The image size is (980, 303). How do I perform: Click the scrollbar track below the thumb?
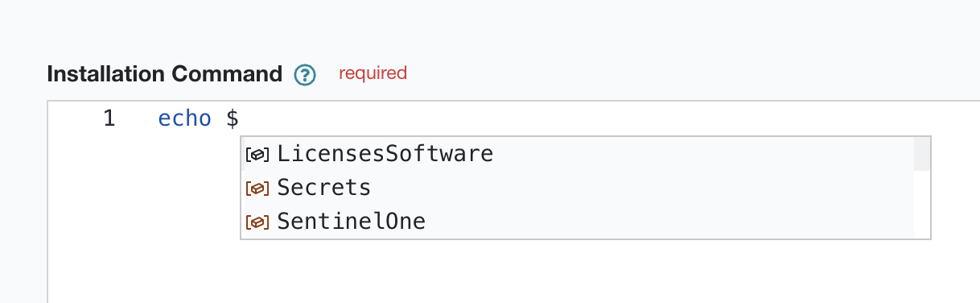(922, 205)
